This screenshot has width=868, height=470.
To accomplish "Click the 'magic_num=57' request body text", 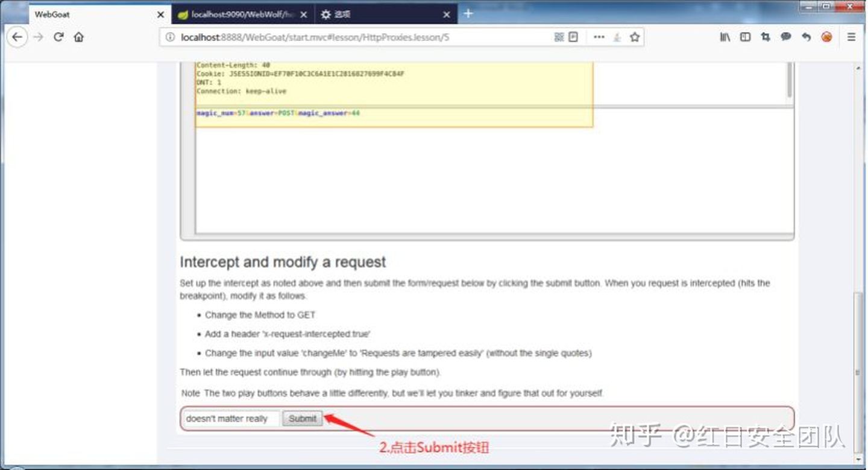I will pyautogui.click(x=278, y=113).
